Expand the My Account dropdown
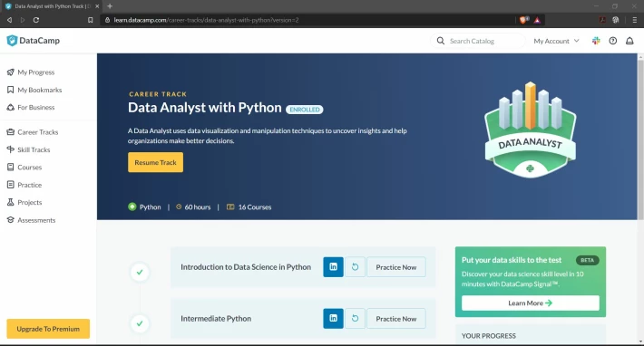This screenshot has height=346, width=644. point(556,41)
